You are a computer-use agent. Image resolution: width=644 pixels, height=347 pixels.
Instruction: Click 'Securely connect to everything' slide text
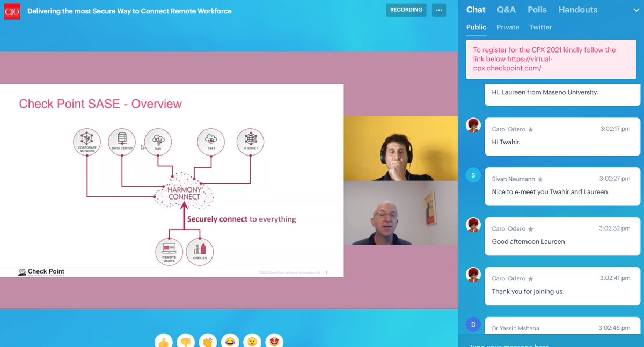[x=241, y=219]
